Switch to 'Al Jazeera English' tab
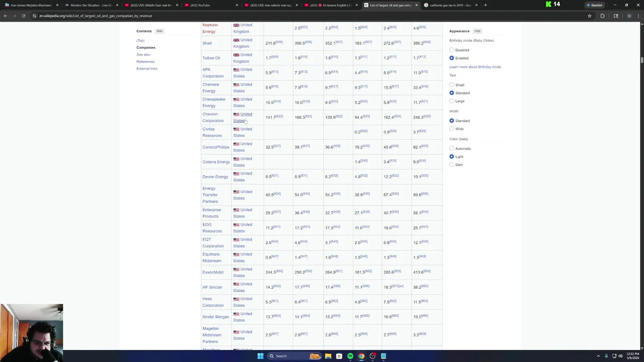The width and height of the screenshot is (644, 362). tap(331, 5)
